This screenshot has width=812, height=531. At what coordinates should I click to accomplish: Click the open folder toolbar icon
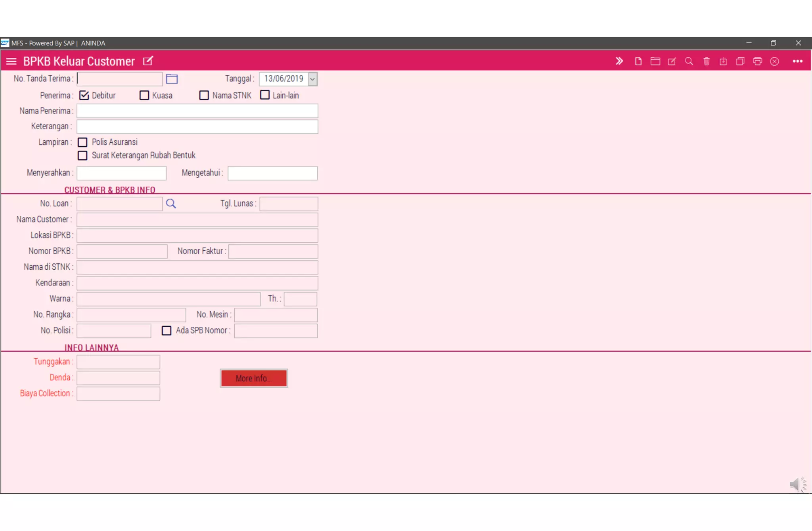click(x=655, y=61)
